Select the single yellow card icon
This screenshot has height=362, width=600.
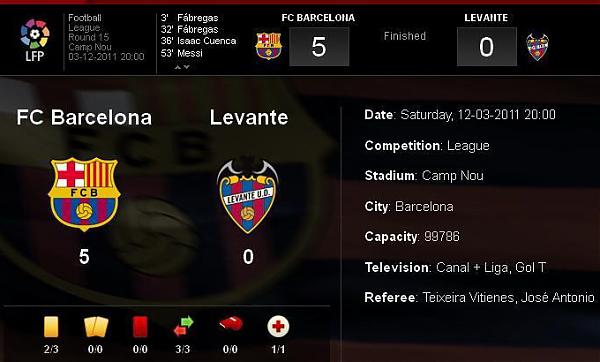(x=51, y=327)
